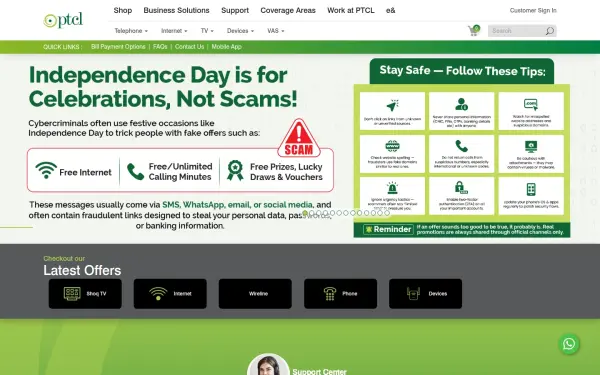The height and width of the screenshot is (375, 600).
Task: Expand the TV dropdown menu
Action: (x=207, y=31)
